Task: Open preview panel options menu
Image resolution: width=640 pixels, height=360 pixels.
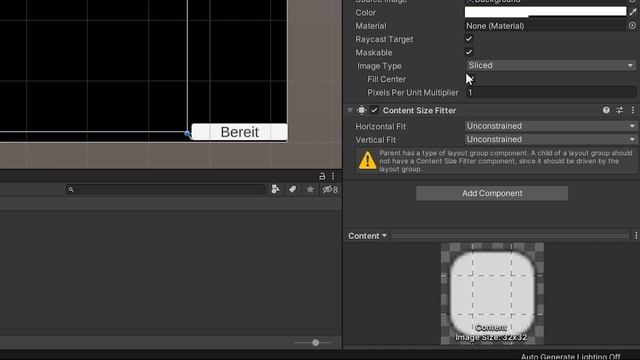Action: 636,236
